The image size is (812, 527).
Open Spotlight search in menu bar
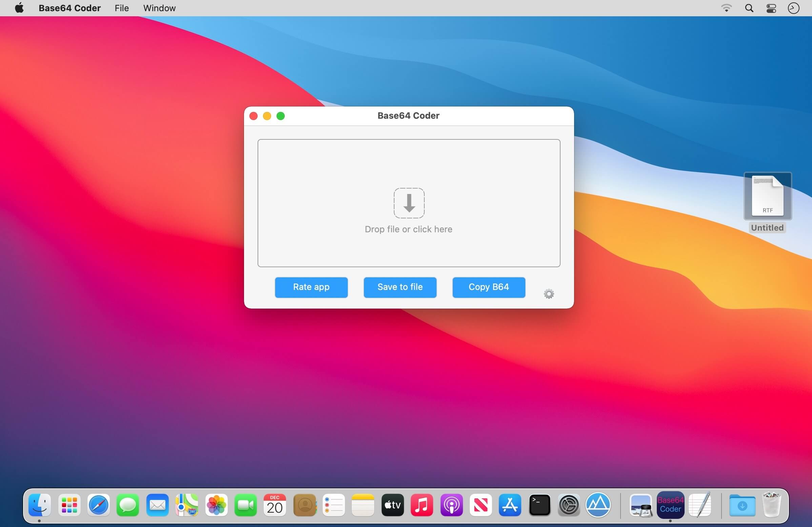pyautogui.click(x=749, y=8)
